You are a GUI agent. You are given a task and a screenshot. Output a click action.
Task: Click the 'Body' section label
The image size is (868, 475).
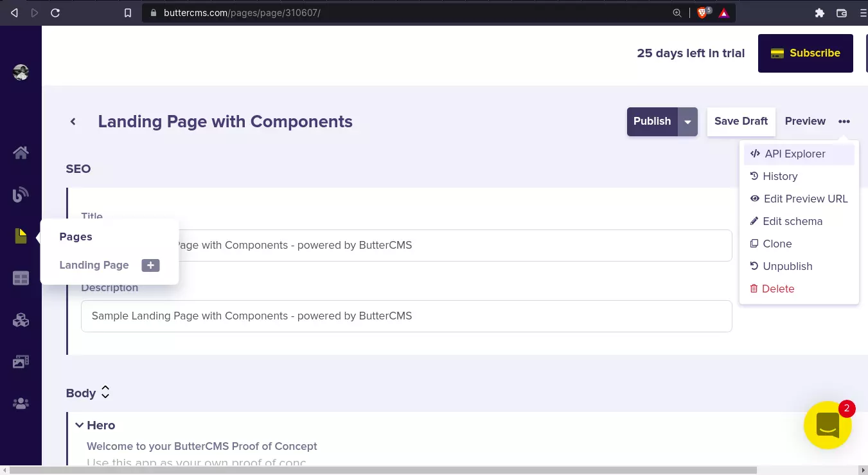pos(81,393)
